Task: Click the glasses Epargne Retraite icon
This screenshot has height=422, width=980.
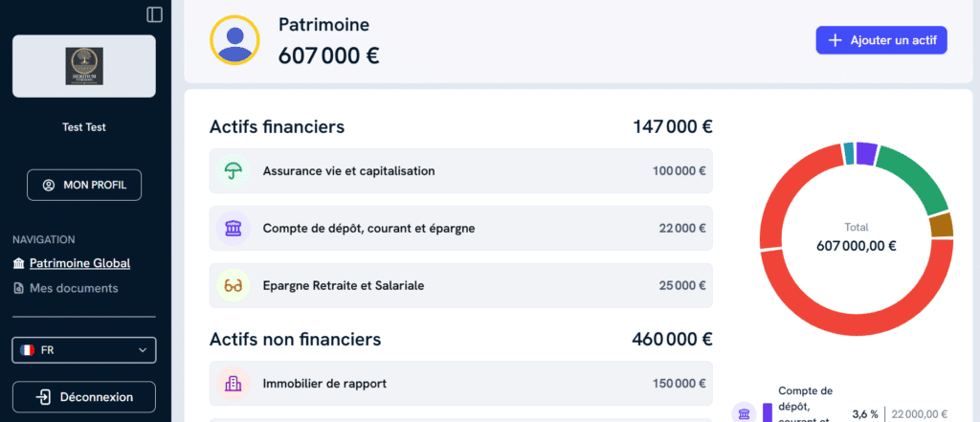Action: pyautogui.click(x=232, y=285)
